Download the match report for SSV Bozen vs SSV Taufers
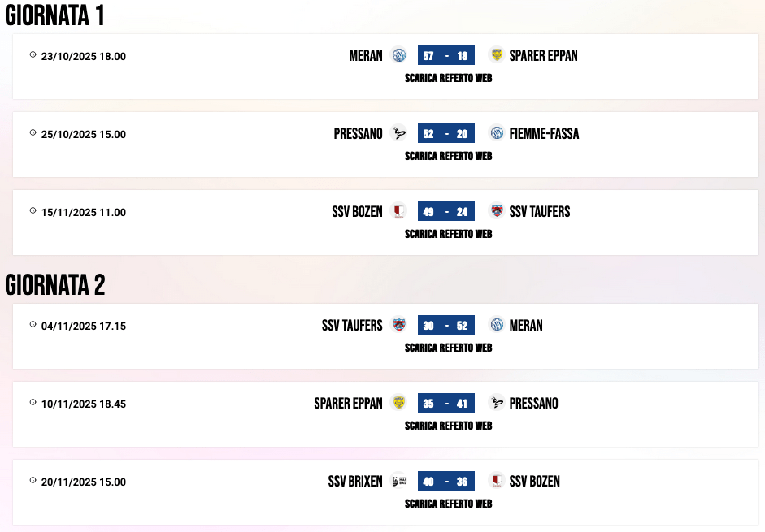The width and height of the screenshot is (765, 532). [x=448, y=235]
